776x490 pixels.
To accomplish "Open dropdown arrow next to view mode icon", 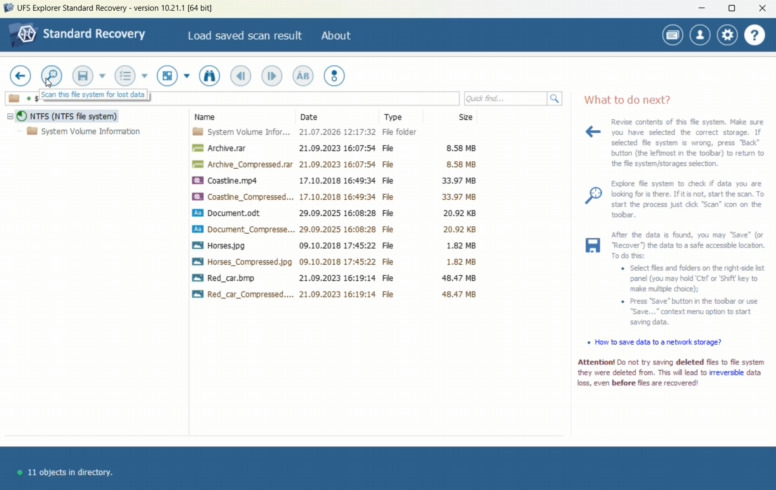I will 187,76.
